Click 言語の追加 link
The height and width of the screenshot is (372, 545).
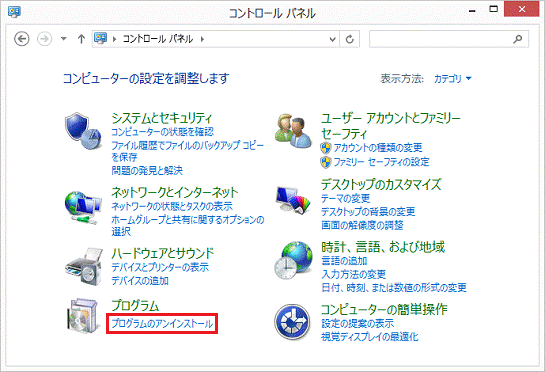point(344,261)
